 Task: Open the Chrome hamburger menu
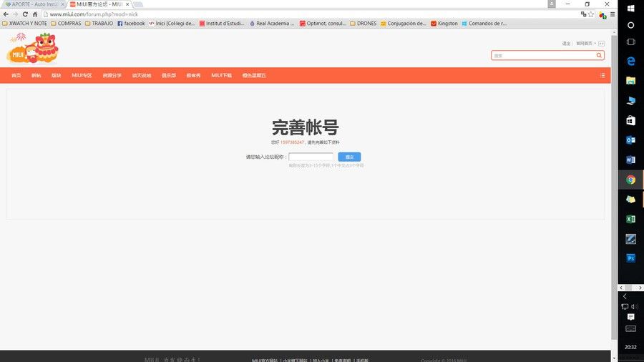613,14
